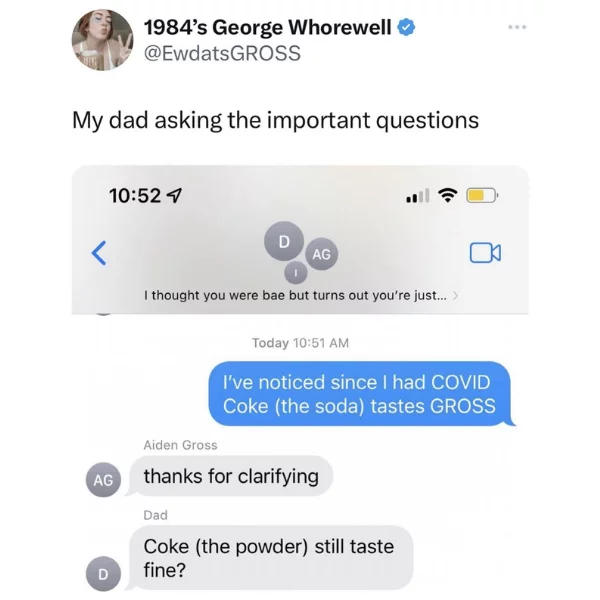Tap the battery indicator in the status bar
The image size is (600, 600).
[482, 196]
